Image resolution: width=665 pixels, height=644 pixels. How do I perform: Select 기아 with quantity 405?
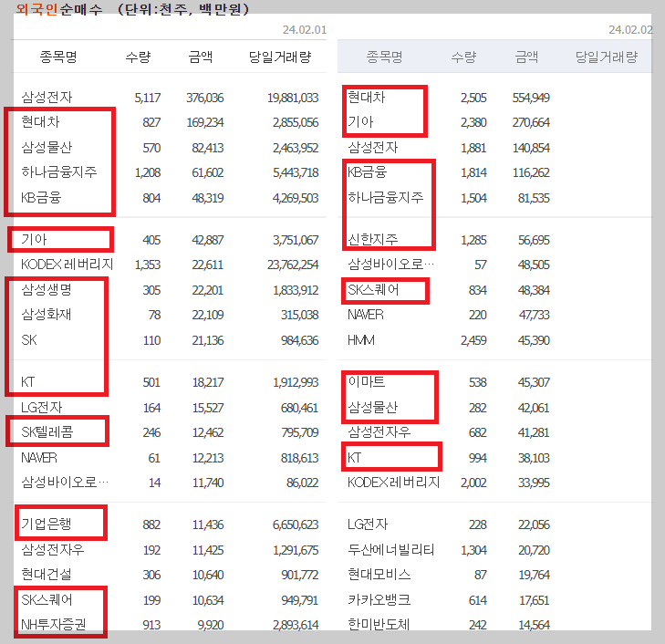34,240
